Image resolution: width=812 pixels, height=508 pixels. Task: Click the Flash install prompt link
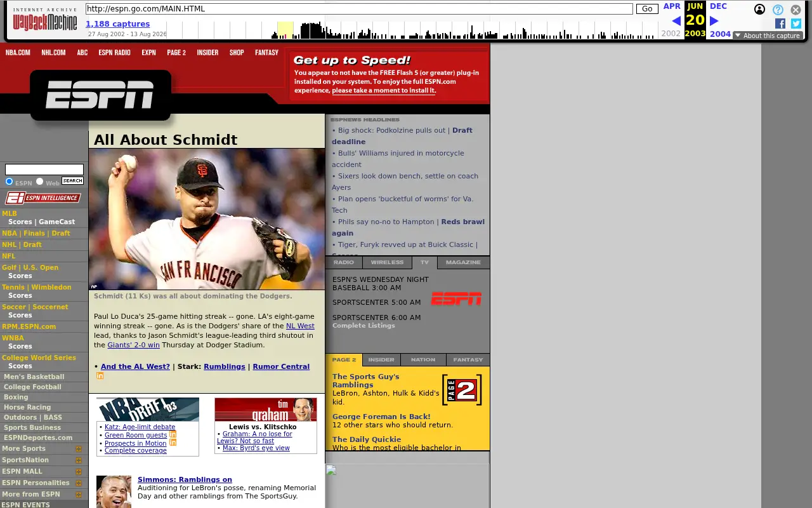[x=384, y=90]
